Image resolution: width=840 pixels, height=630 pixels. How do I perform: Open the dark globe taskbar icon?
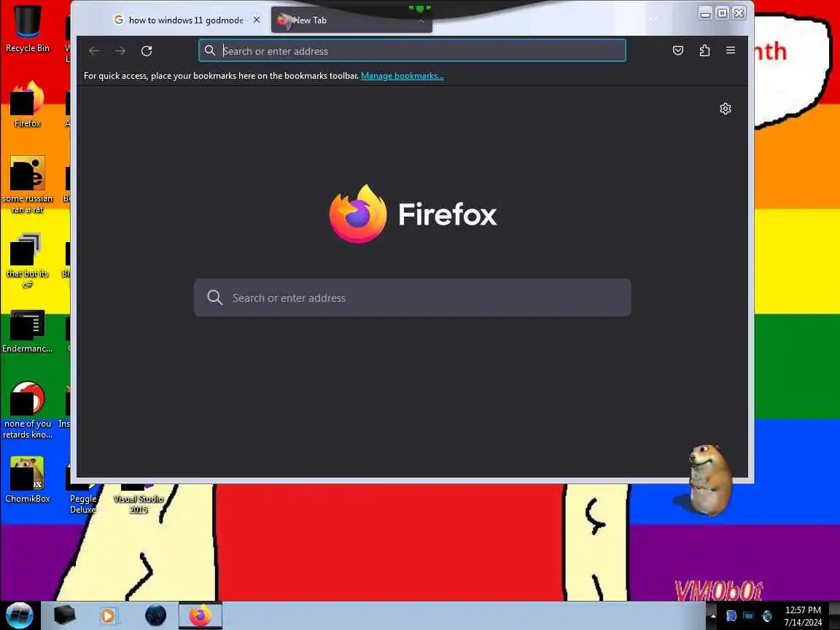[156, 615]
